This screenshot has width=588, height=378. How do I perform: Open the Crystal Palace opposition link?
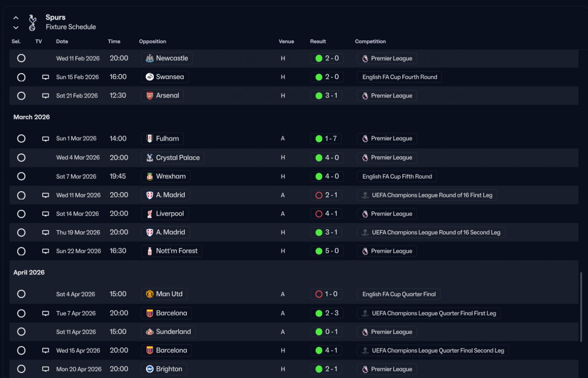click(x=178, y=158)
